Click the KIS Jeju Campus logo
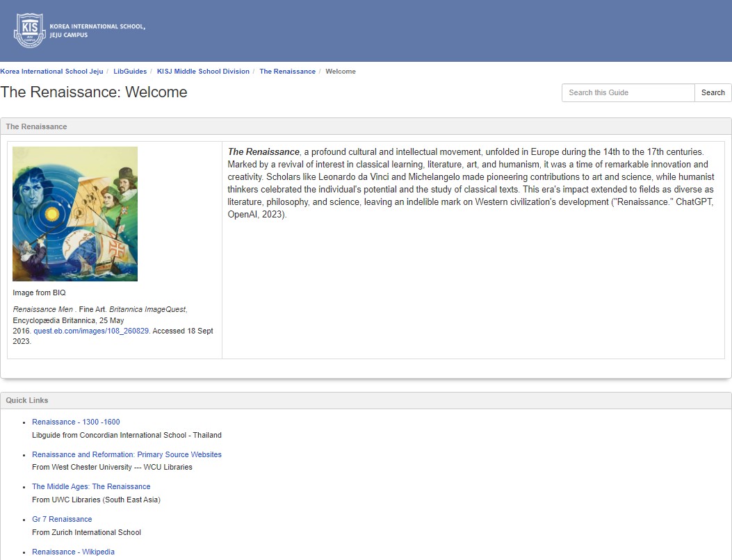This screenshot has height=560, width=732. click(x=79, y=31)
